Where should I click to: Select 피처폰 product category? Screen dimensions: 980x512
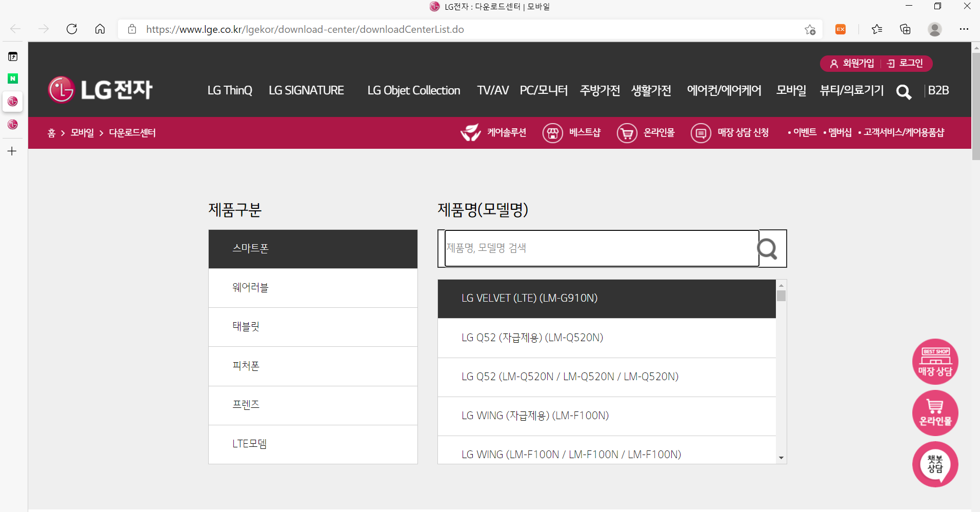pos(313,366)
